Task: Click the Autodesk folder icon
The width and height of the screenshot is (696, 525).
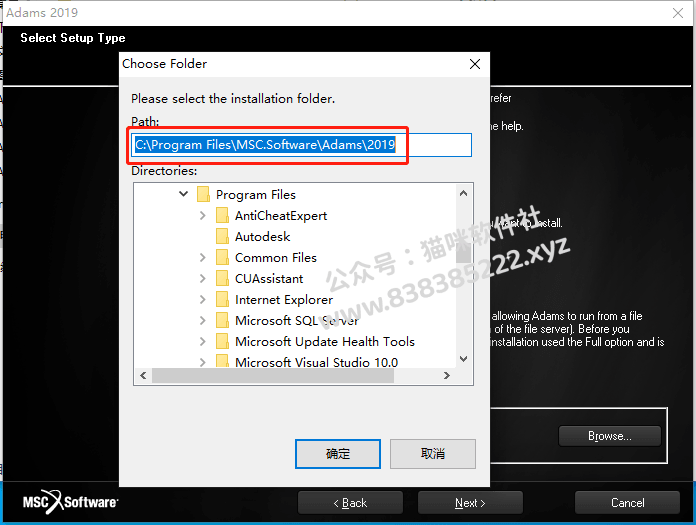Action: pos(222,236)
